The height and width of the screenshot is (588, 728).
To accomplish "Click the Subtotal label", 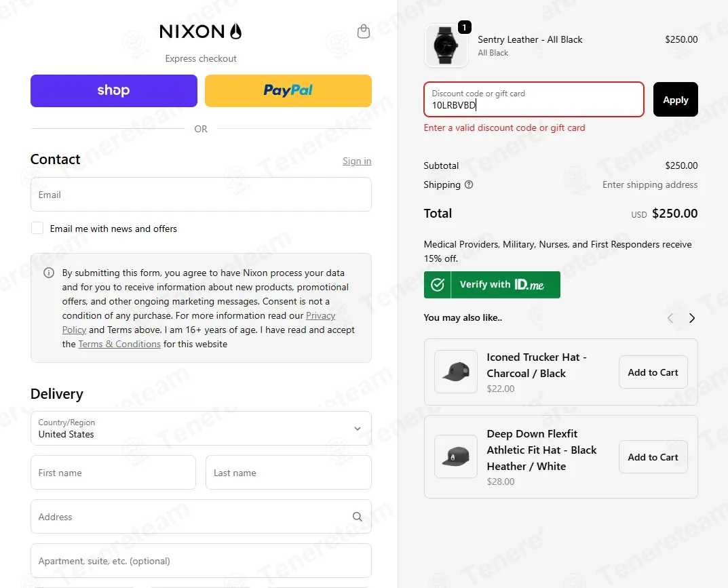I will coord(441,165).
